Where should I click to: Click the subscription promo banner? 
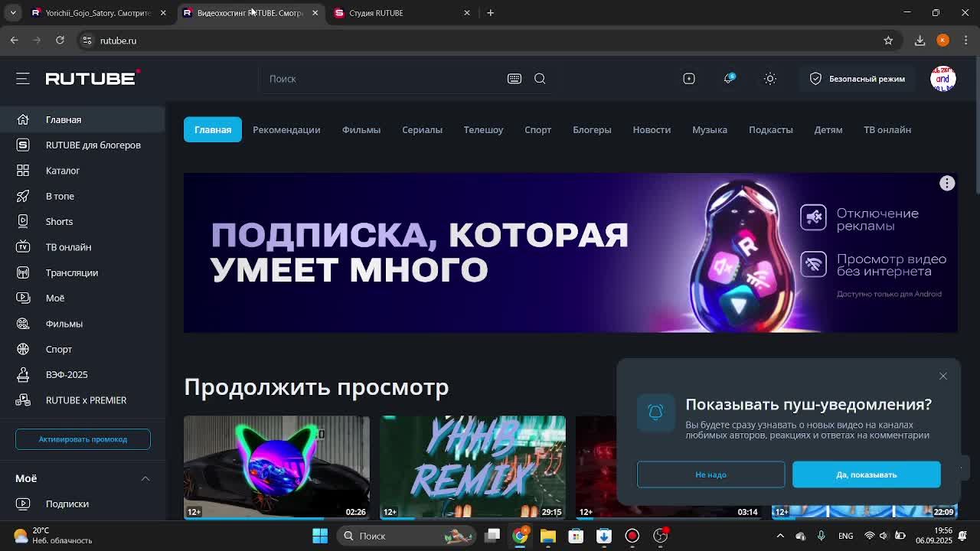pos(570,253)
